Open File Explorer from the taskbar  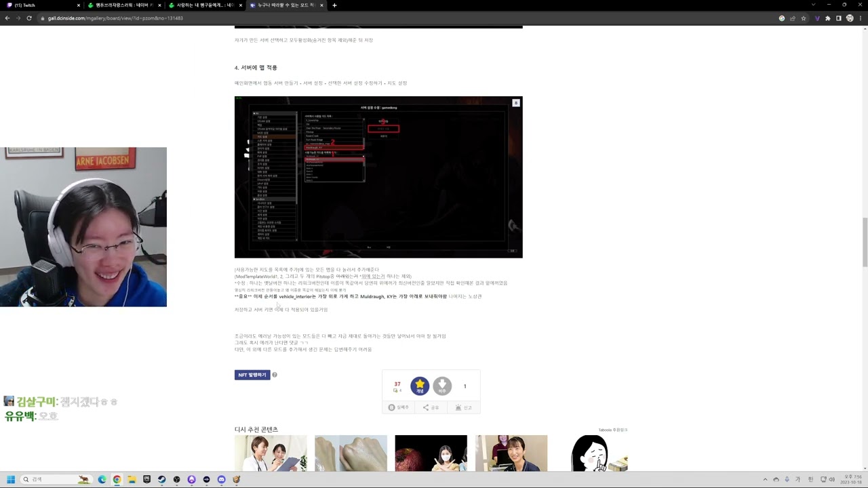coord(132,479)
